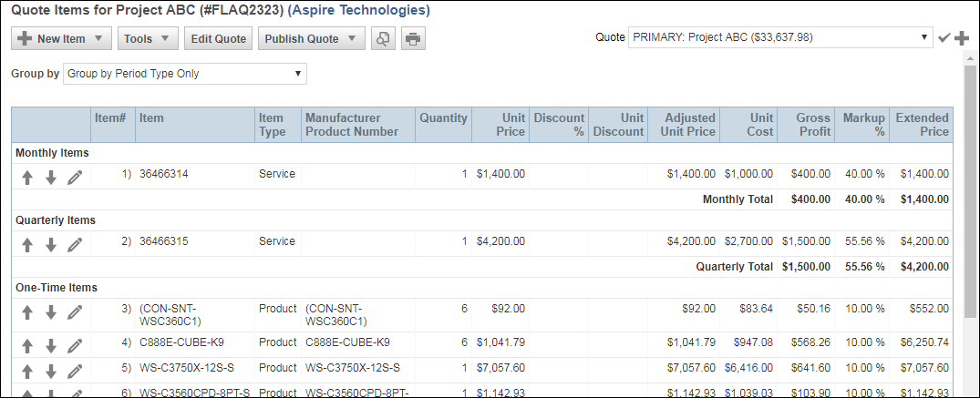
Task: Open the Aspire Technologies link
Action: tap(358, 11)
